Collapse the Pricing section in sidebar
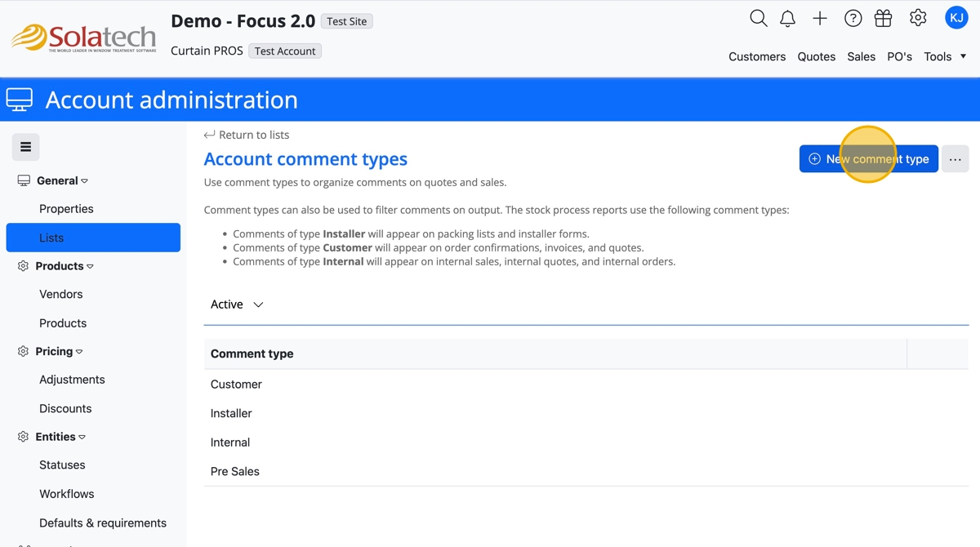The height and width of the screenshot is (547, 980). pyautogui.click(x=59, y=351)
